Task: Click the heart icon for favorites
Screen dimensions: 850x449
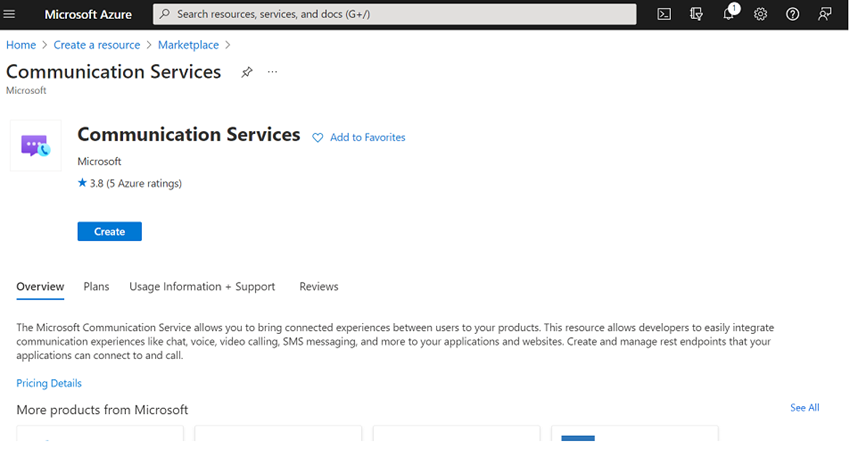Action: (x=318, y=138)
